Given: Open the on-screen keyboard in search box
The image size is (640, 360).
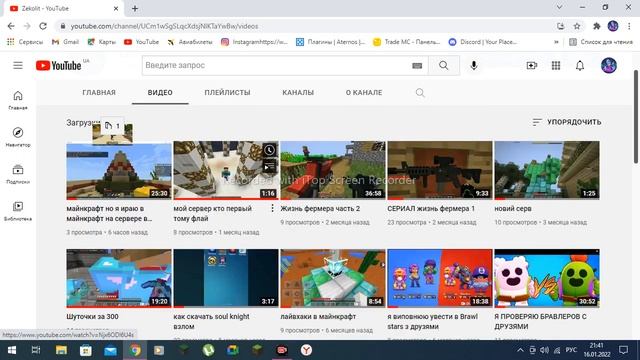Looking at the screenshot, I should point(417,66).
